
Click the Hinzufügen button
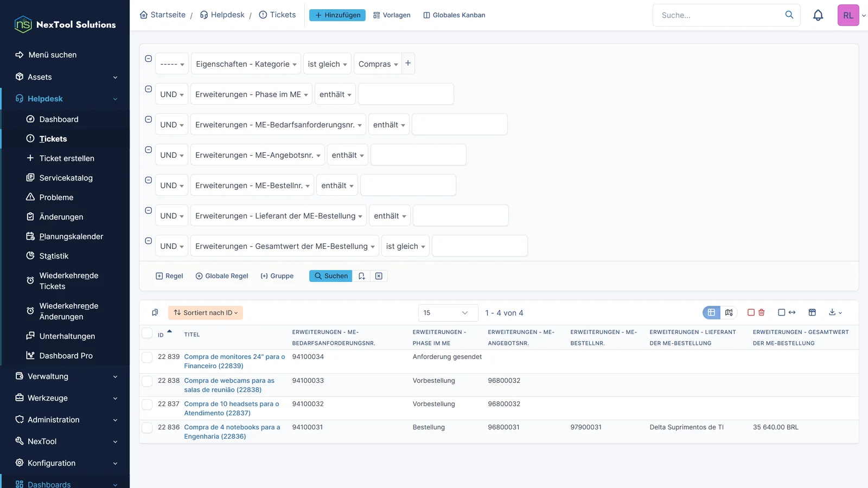[337, 15]
